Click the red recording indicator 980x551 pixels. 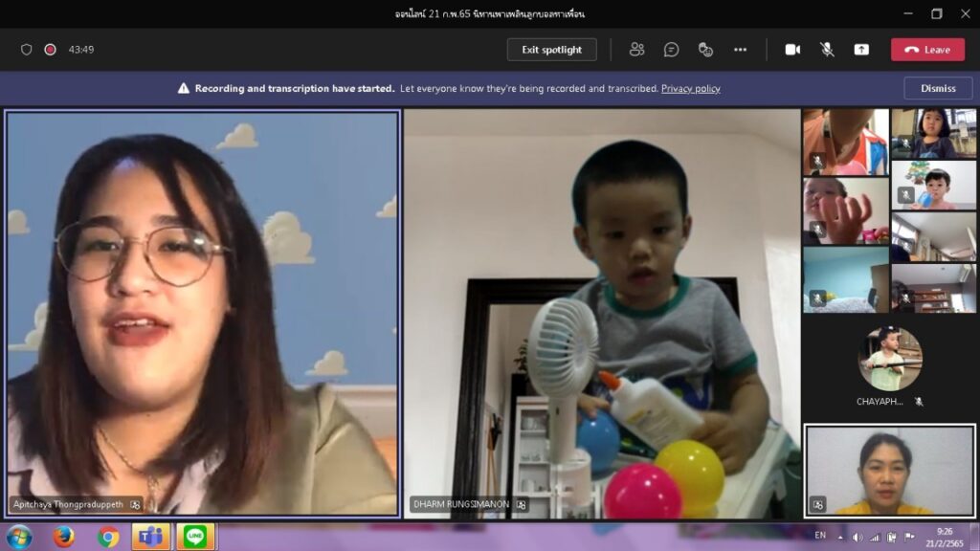(x=50, y=50)
